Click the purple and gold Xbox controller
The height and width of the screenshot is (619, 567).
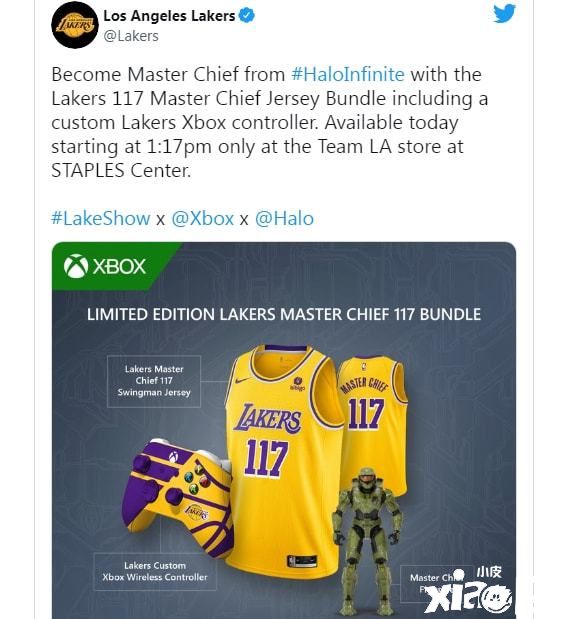(x=178, y=497)
